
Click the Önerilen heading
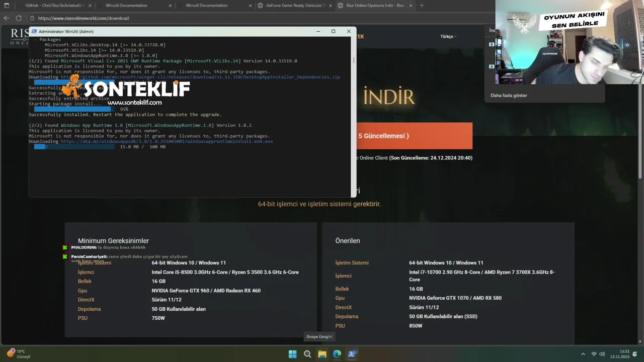(x=348, y=241)
